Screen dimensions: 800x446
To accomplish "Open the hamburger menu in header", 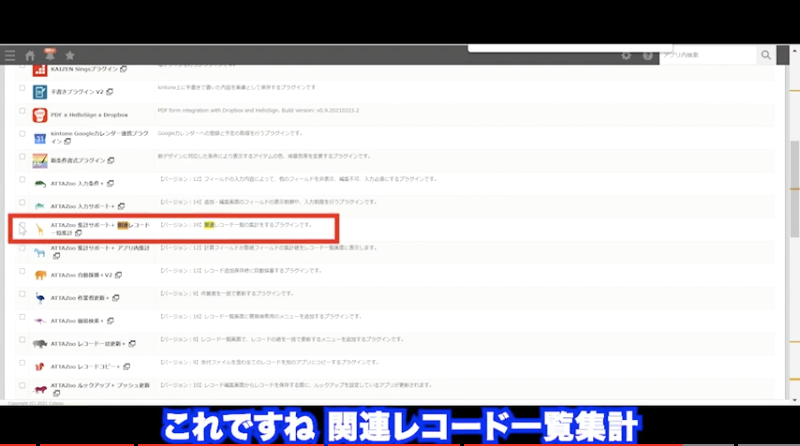I will (10, 55).
